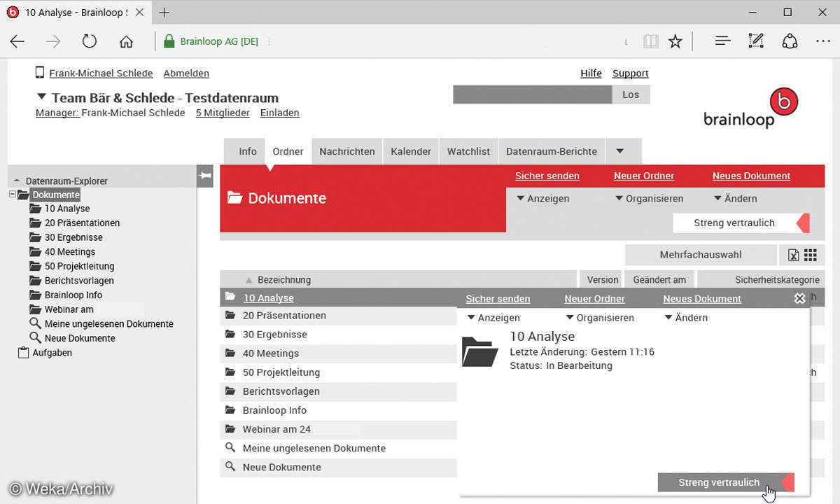Open Ändern dropdown in header area
This screenshot has width=840, height=504.
(735, 199)
